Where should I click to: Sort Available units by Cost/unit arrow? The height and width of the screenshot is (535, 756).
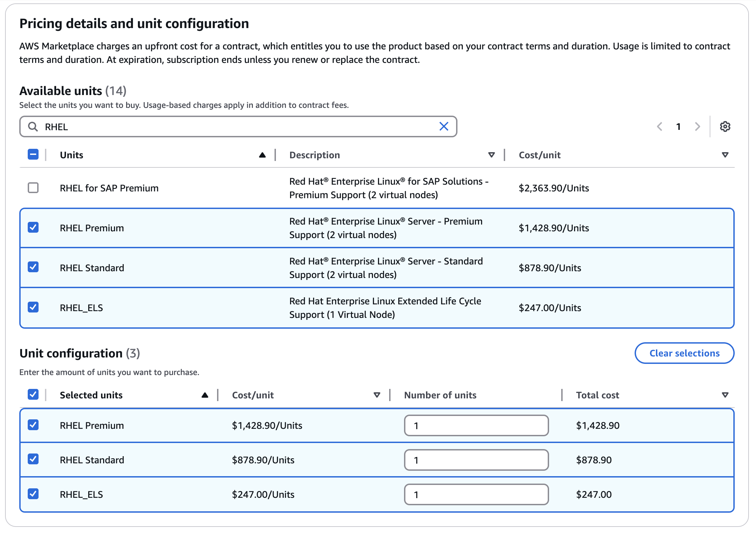pos(725,155)
